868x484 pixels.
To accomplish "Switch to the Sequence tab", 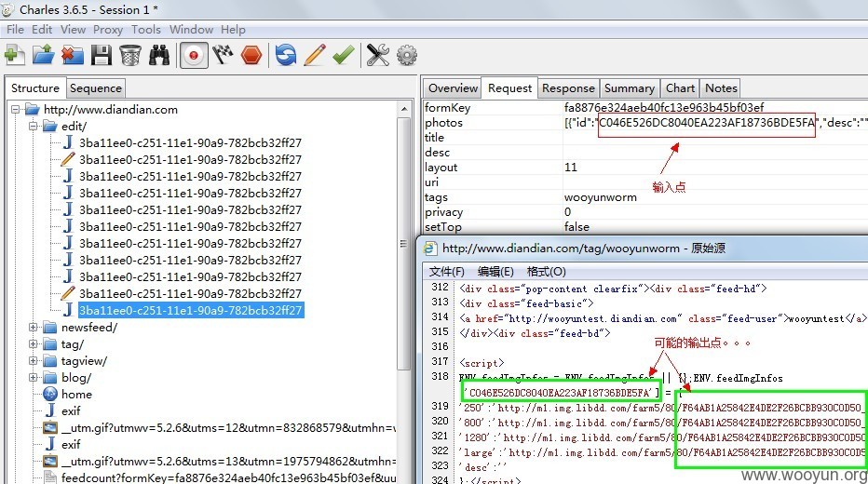I will [96, 87].
